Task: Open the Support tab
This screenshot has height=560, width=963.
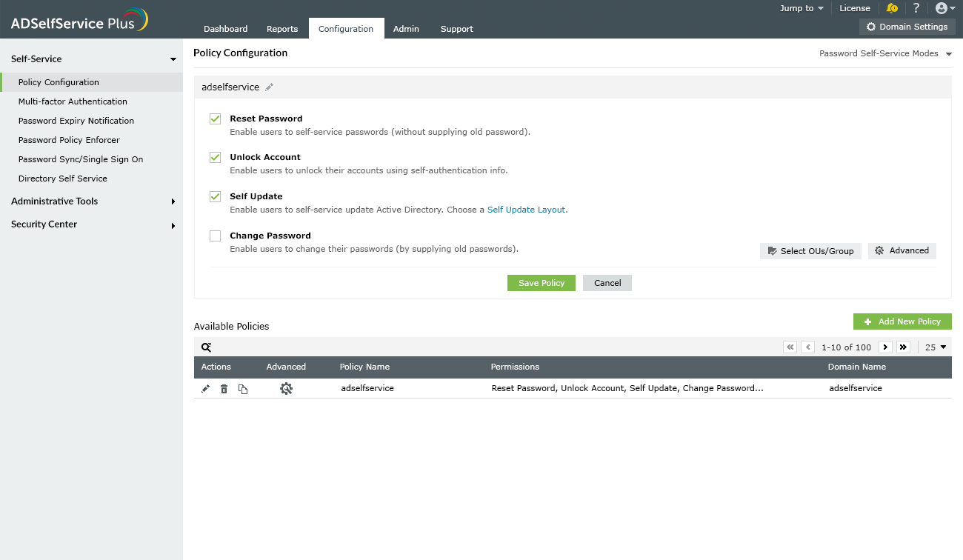Action: tap(457, 29)
